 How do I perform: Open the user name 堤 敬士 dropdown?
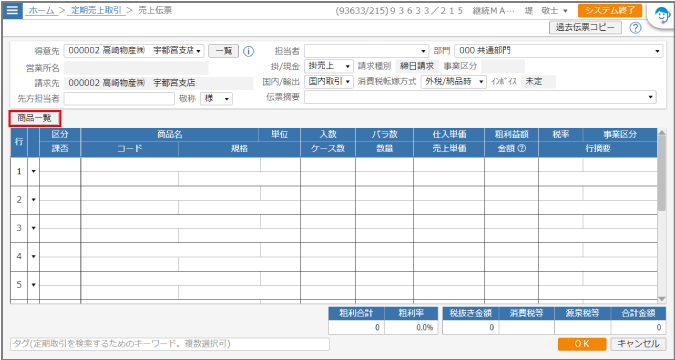(546, 11)
